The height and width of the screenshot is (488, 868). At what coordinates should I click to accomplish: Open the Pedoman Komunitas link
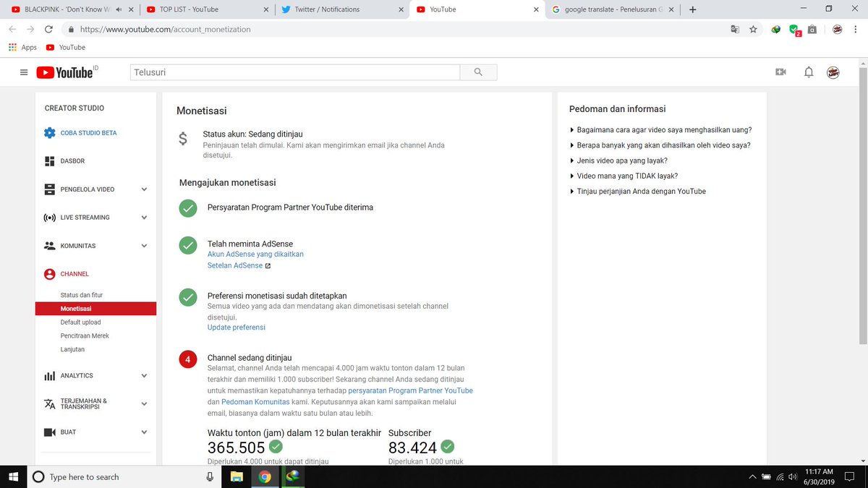tap(255, 401)
